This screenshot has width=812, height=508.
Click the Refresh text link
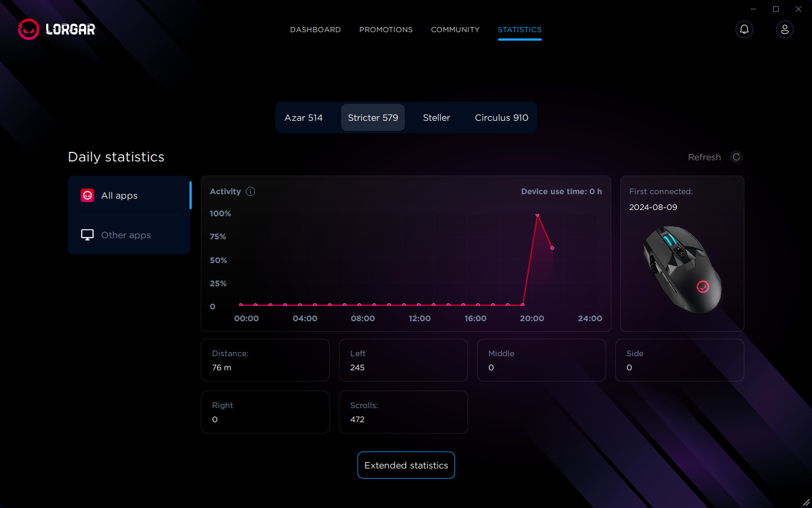704,157
